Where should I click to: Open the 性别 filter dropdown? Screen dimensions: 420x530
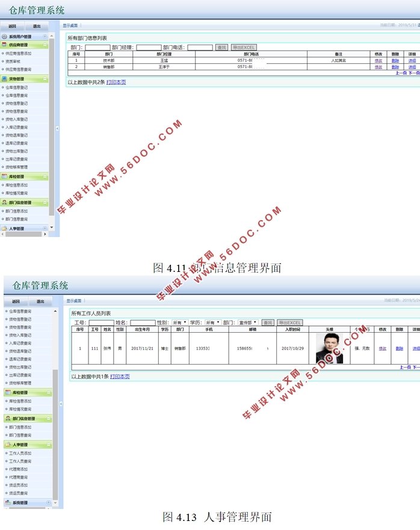click(180, 323)
